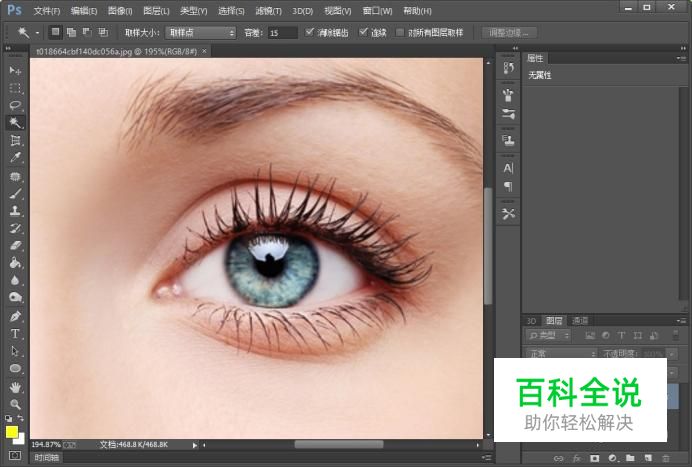Open the Paragraph panel icon
The image size is (692, 467).
pyautogui.click(x=508, y=186)
